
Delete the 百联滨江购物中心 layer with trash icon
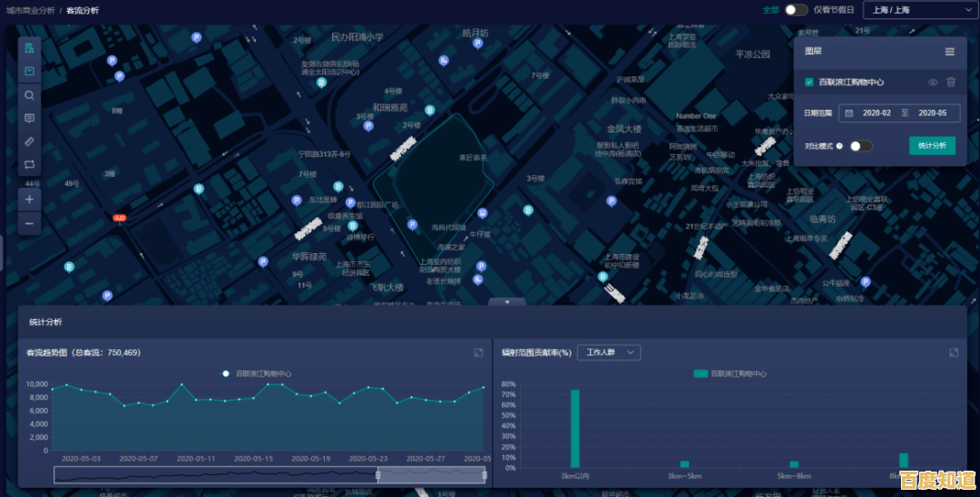click(x=951, y=82)
